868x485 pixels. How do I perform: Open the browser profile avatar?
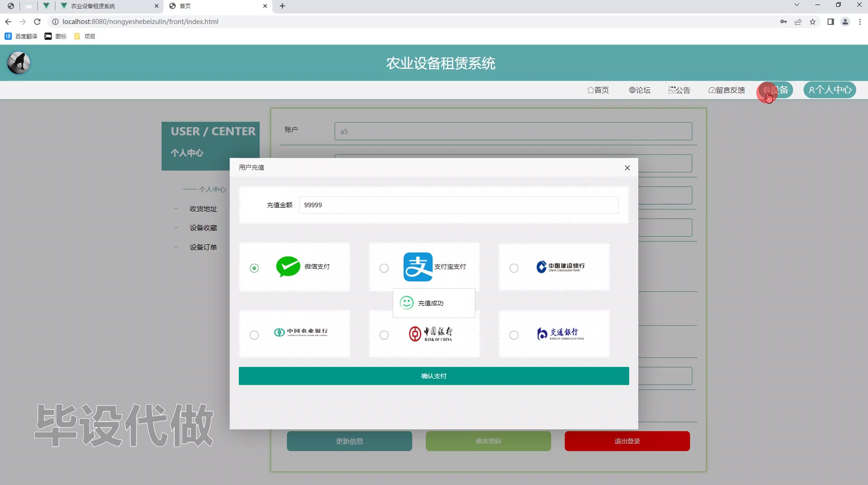tap(845, 22)
